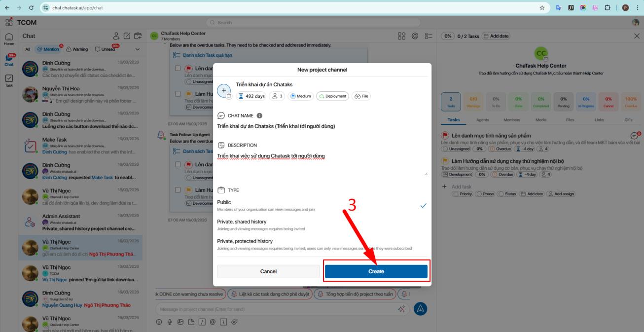This screenshot has height=332, width=644.
Task: Select the Public channel type
Action: [x=322, y=205]
